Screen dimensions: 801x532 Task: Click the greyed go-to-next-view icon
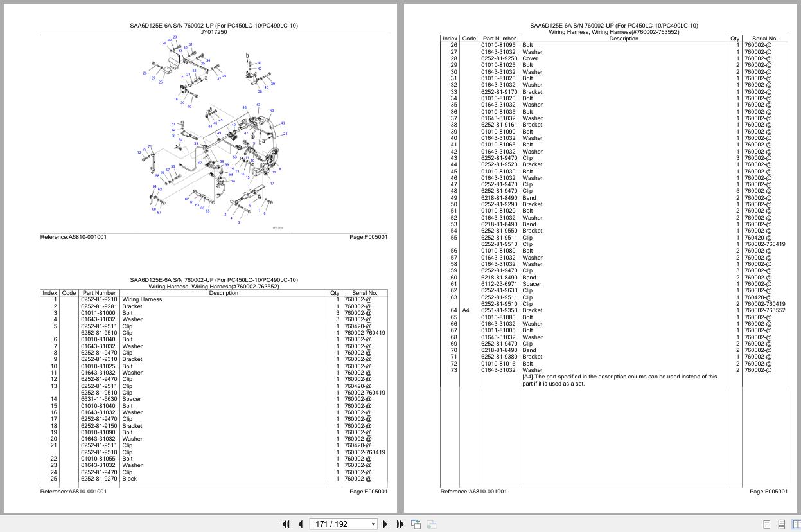[x=432, y=524]
